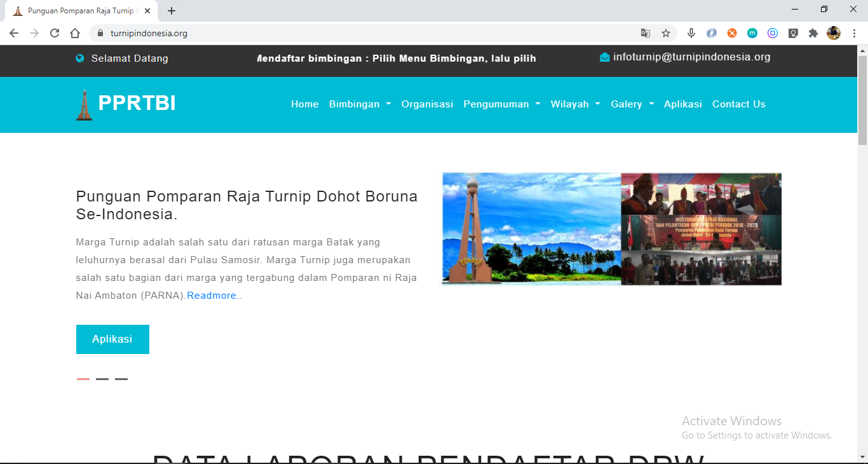Click the microphone extension icon
868x464 pixels.
click(x=691, y=33)
